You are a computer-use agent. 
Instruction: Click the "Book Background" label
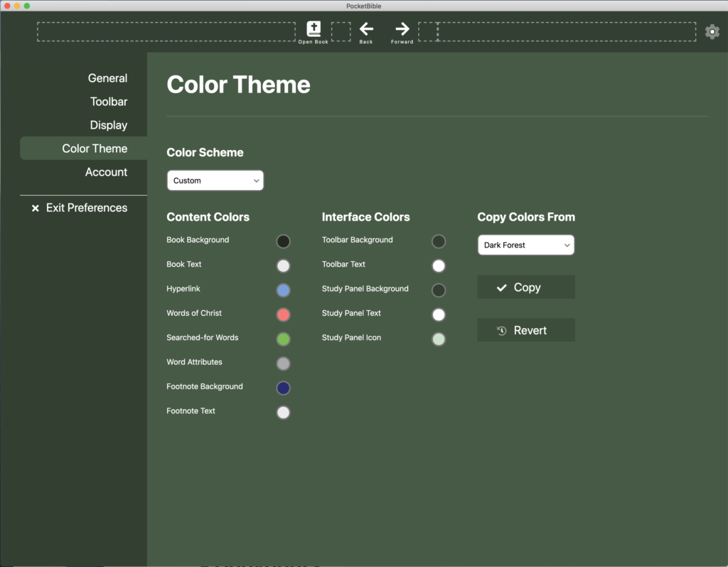[198, 240]
